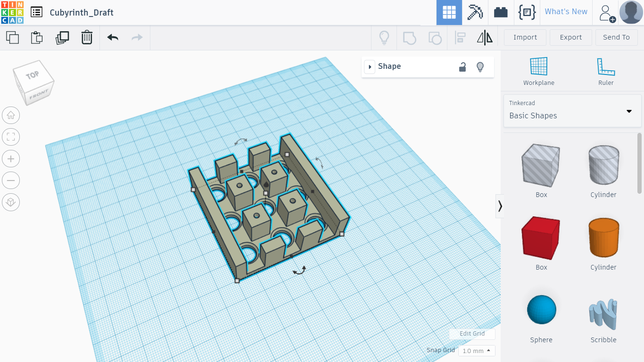The image size is (644, 362).
Task: Invite people with add-user icon
Action: 607,13
